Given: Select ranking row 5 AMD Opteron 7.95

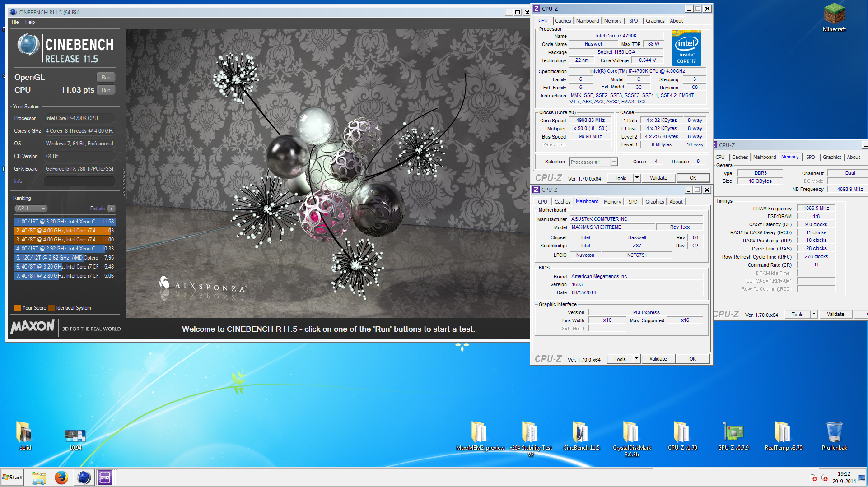Looking at the screenshot, I should (65, 258).
